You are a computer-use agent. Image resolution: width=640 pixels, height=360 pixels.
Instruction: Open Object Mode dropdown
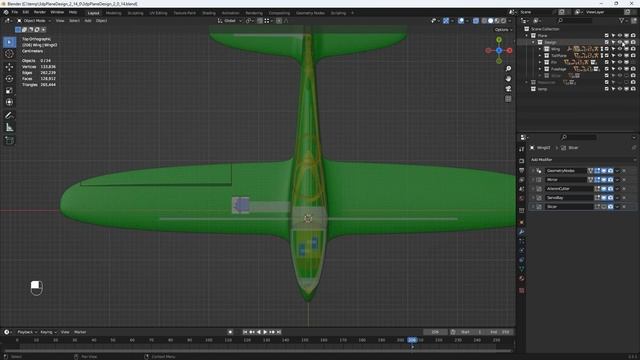point(33,21)
